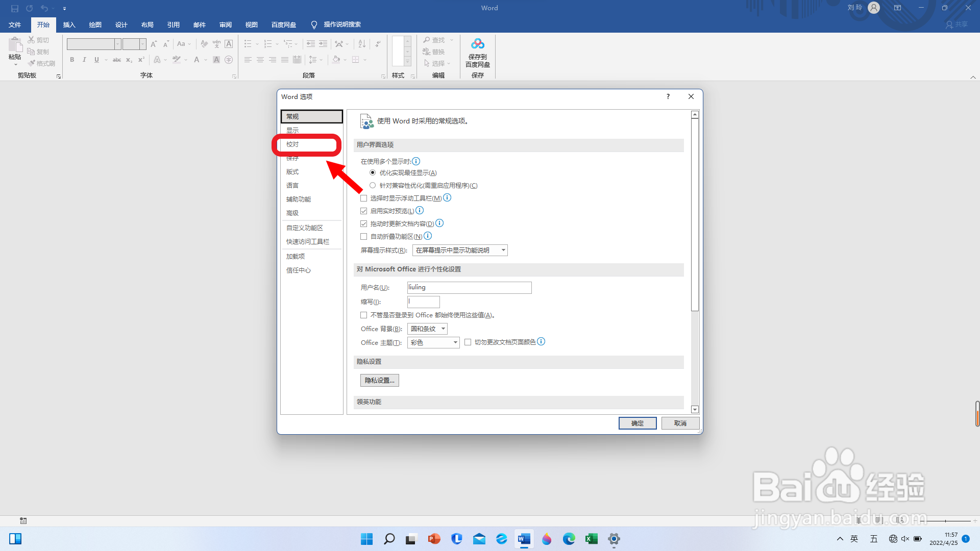Enable 自动折叠功能区 checkbox
The height and width of the screenshot is (551, 980).
click(364, 236)
